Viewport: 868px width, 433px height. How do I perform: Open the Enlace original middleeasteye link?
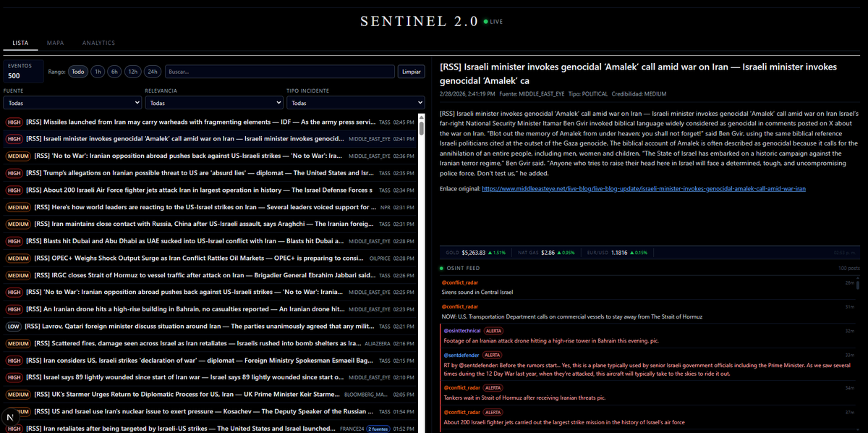pyautogui.click(x=643, y=188)
